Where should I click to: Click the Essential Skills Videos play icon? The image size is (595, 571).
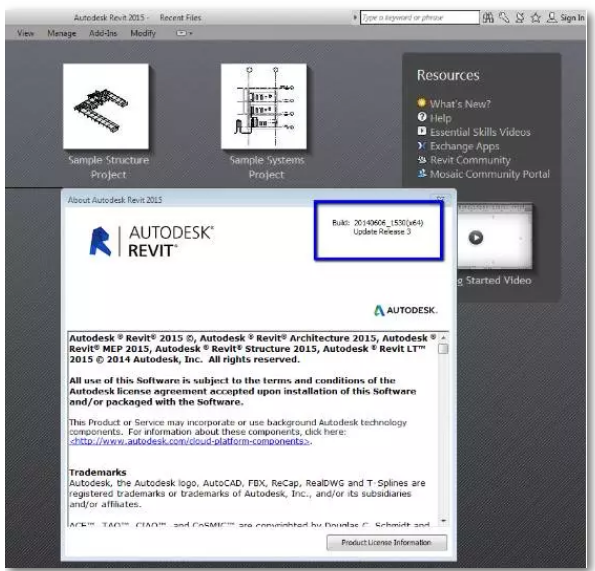click(422, 131)
